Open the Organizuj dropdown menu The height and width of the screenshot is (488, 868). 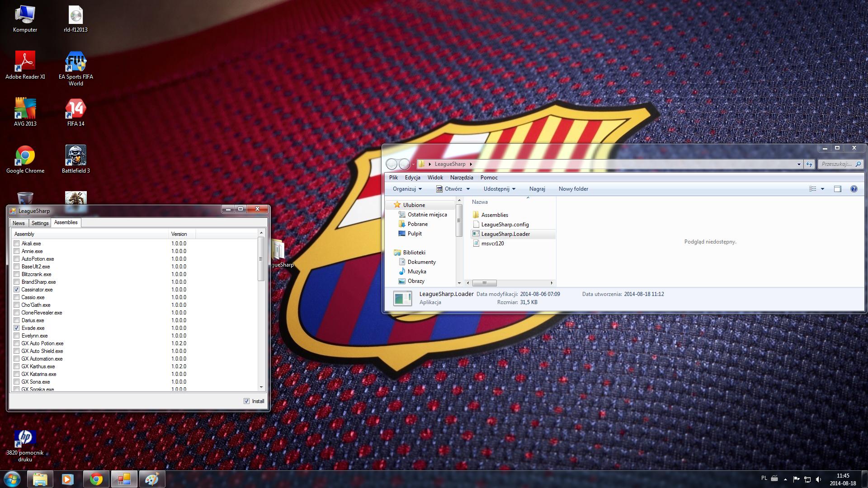point(407,189)
